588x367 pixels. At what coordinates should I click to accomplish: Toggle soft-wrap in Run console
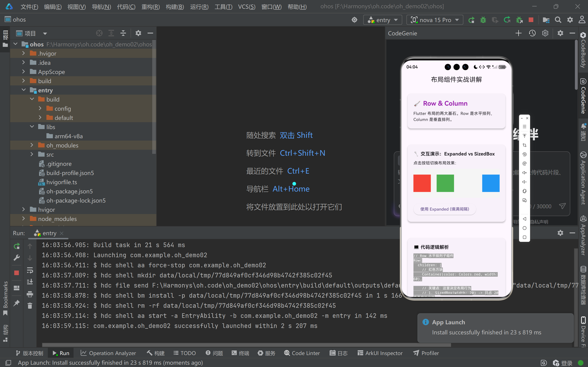30,270
